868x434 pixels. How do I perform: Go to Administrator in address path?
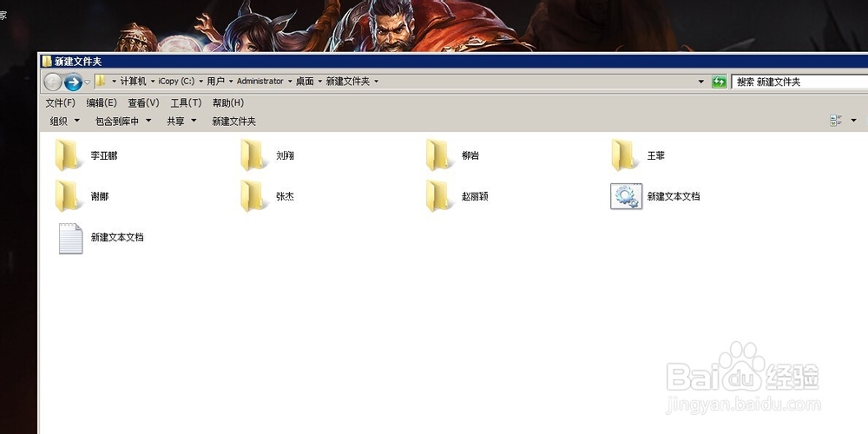pos(260,82)
